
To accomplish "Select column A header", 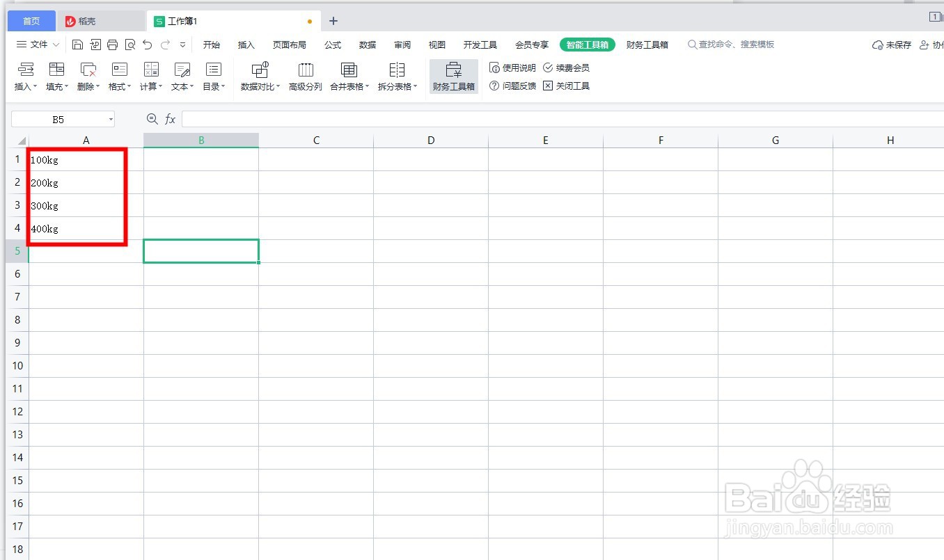I will [86, 141].
